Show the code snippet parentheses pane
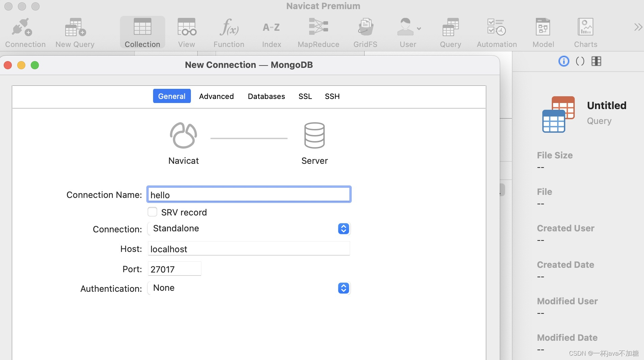Image resolution: width=644 pixels, height=360 pixels. click(580, 61)
